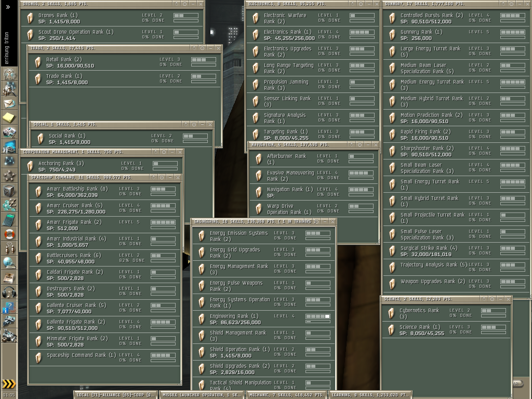Select the Anchoring Rank (3) skill

(101, 166)
